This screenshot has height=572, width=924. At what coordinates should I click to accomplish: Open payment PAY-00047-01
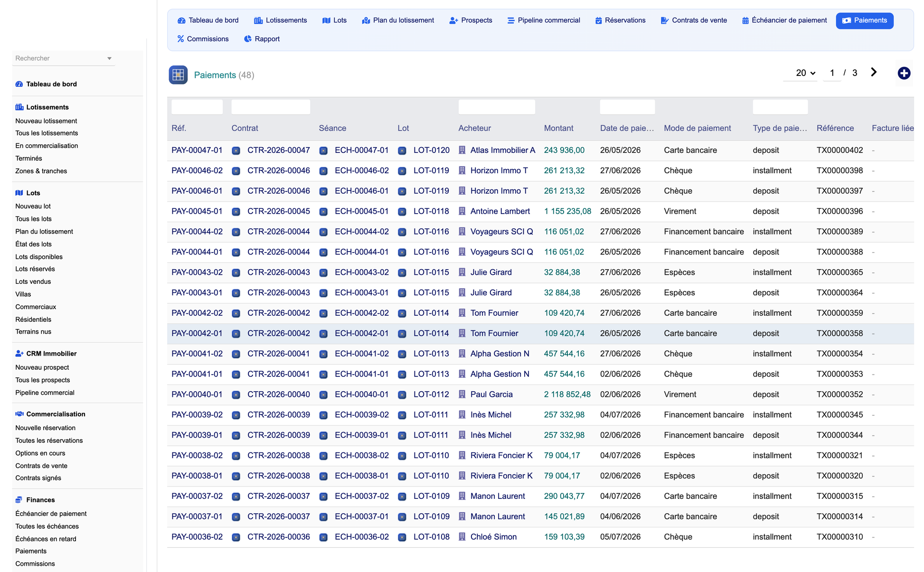click(x=197, y=150)
